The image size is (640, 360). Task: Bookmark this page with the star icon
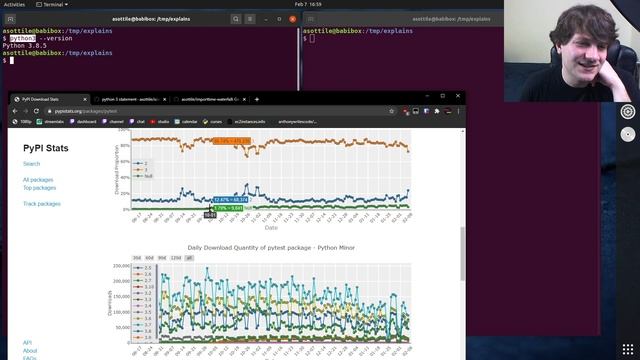tap(391, 111)
